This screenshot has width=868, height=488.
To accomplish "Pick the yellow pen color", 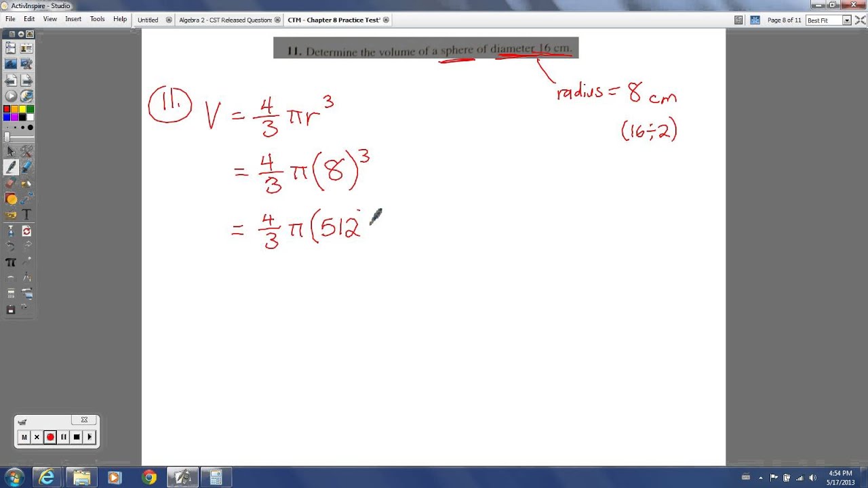I will (x=22, y=110).
